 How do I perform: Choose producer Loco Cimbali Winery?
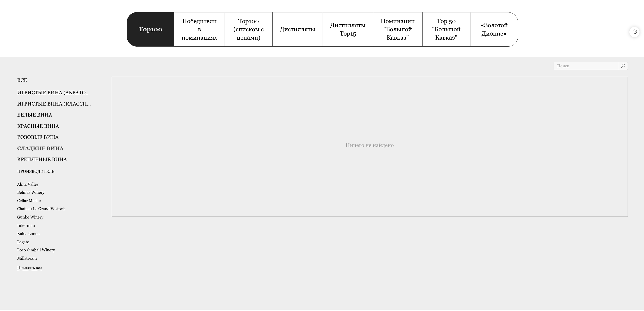pyautogui.click(x=36, y=250)
